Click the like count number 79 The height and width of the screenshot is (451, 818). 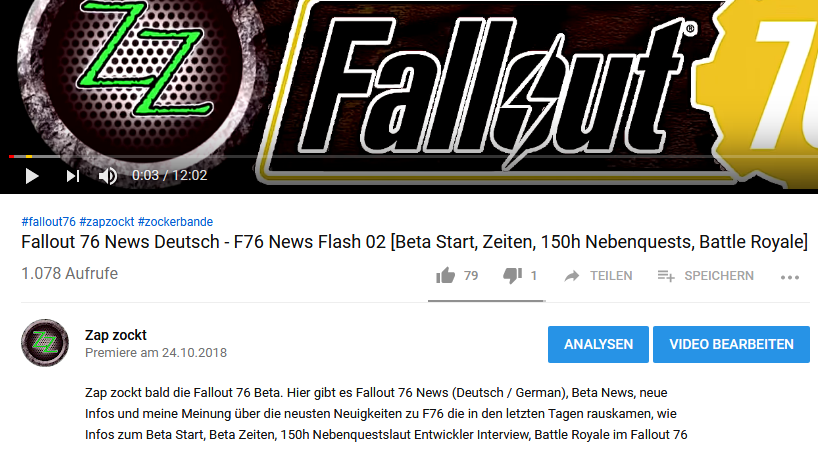[471, 276]
